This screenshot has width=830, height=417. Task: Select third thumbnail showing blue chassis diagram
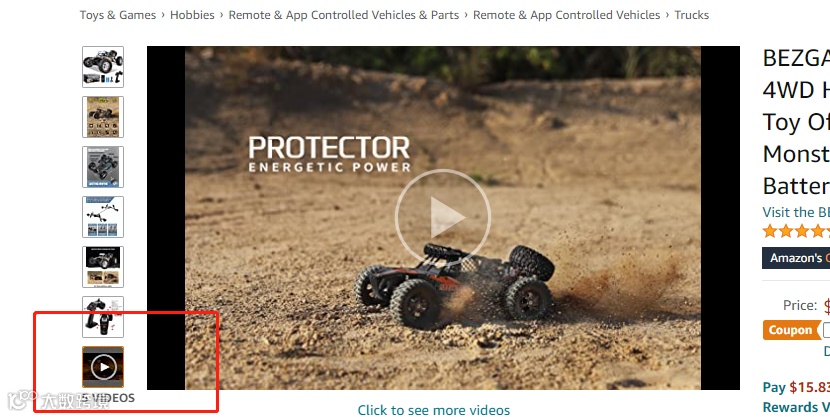pyautogui.click(x=103, y=167)
